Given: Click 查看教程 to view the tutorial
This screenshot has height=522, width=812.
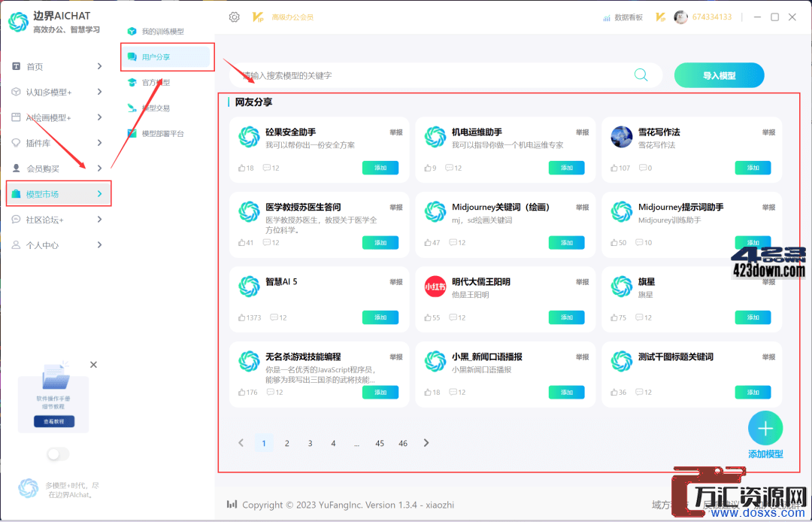Looking at the screenshot, I should [54, 421].
